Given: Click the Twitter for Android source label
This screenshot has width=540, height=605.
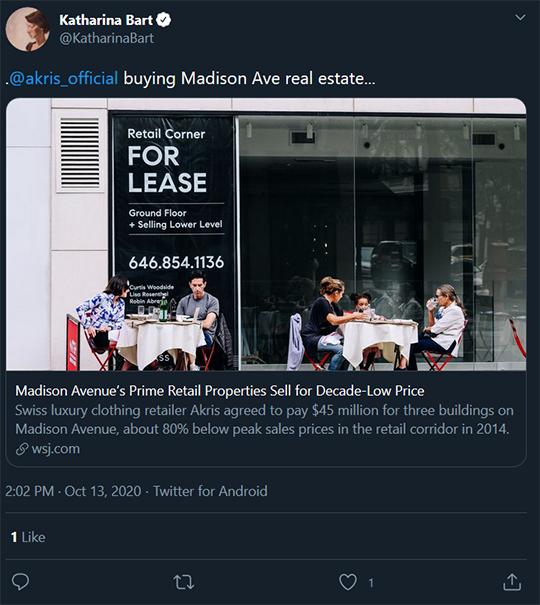Looking at the screenshot, I should (x=210, y=491).
